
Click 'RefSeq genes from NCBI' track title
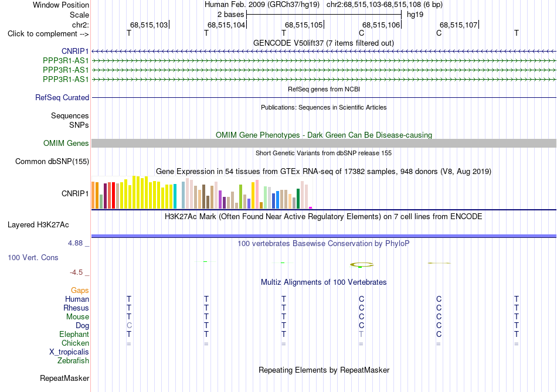point(324,89)
